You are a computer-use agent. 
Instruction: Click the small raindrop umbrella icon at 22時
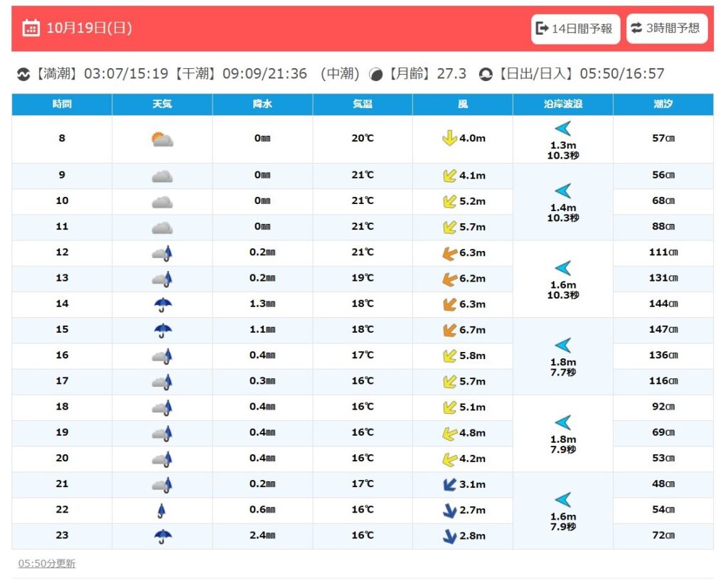[162, 510]
